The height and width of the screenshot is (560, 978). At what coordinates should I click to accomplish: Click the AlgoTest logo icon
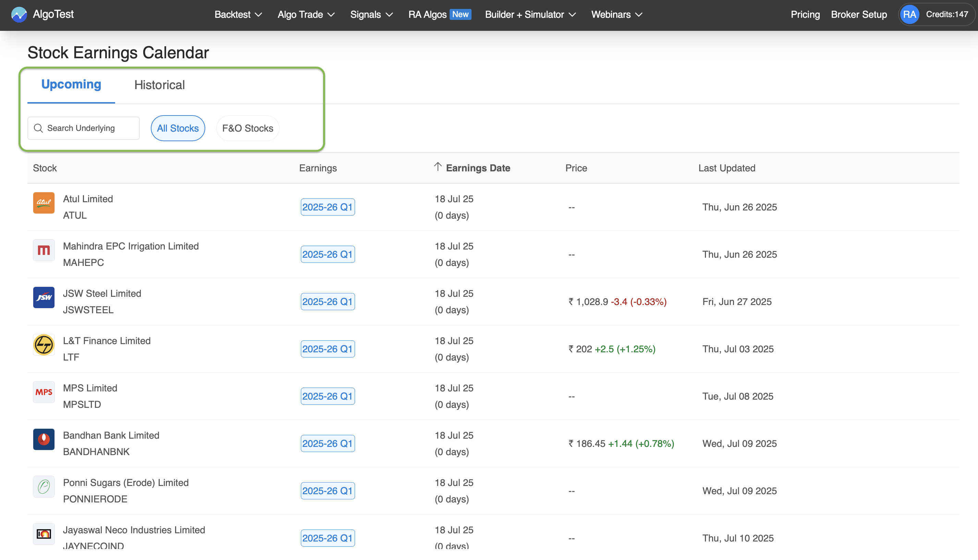point(19,15)
